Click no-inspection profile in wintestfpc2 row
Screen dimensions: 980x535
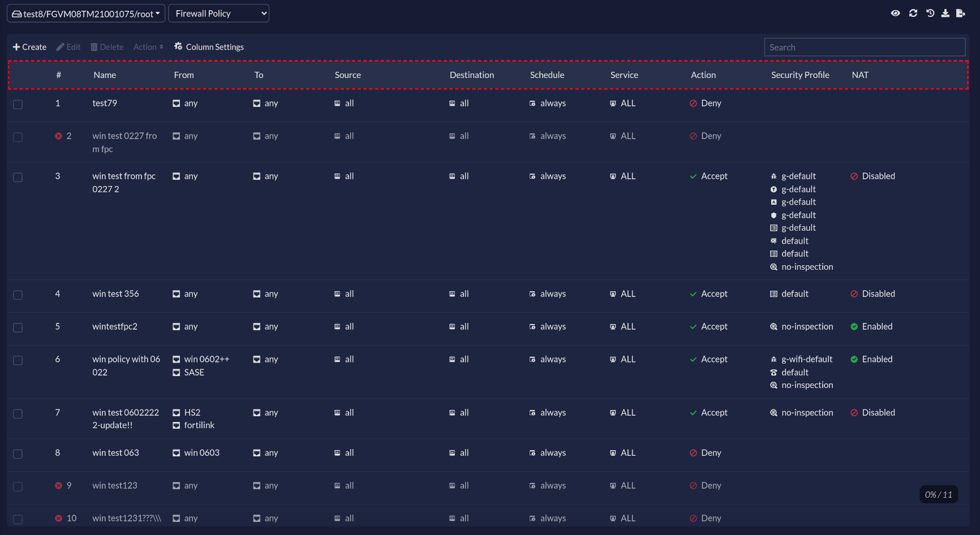click(x=807, y=326)
